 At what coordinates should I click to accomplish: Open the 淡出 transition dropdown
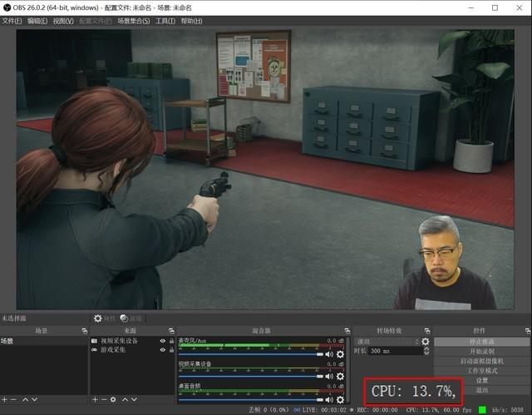pyautogui.click(x=387, y=341)
